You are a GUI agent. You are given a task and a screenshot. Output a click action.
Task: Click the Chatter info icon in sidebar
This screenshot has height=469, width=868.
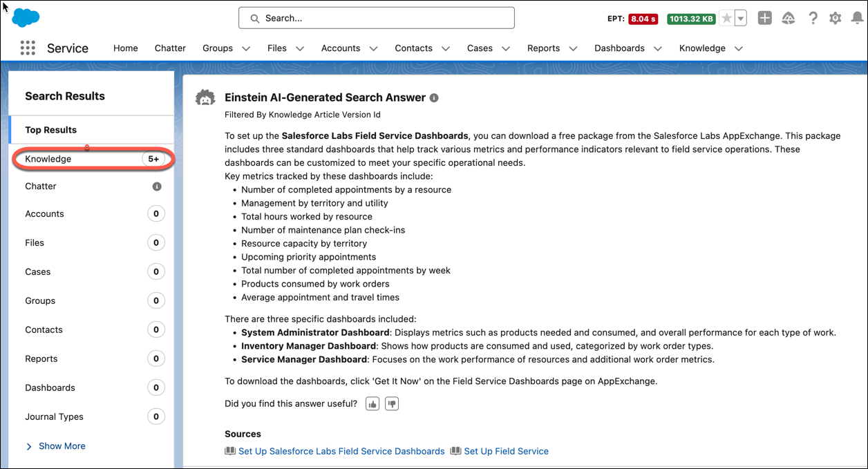[x=157, y=186]
